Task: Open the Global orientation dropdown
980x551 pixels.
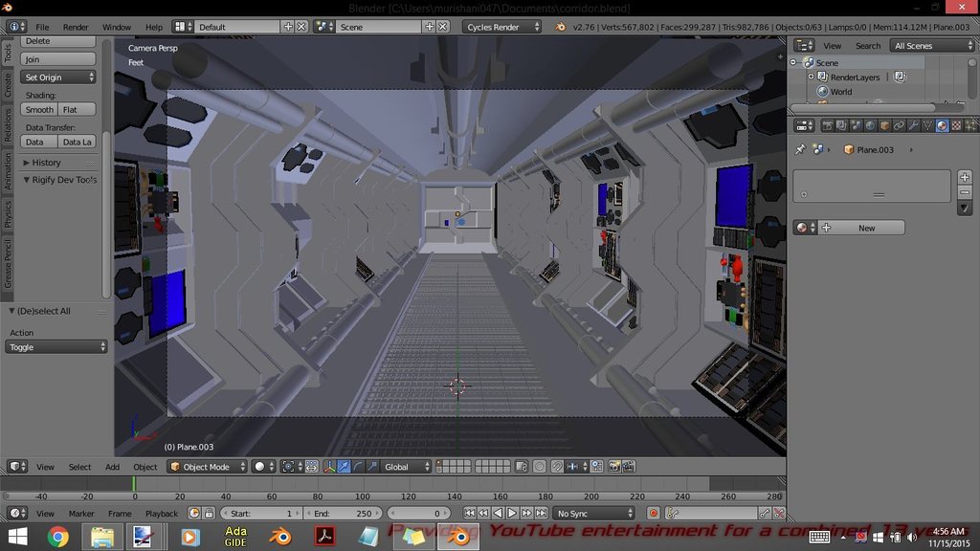Action: point(406,467)
